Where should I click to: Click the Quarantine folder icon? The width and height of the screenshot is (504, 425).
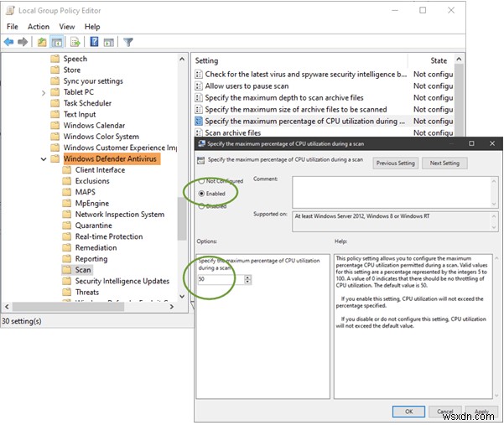click(66, 225)
